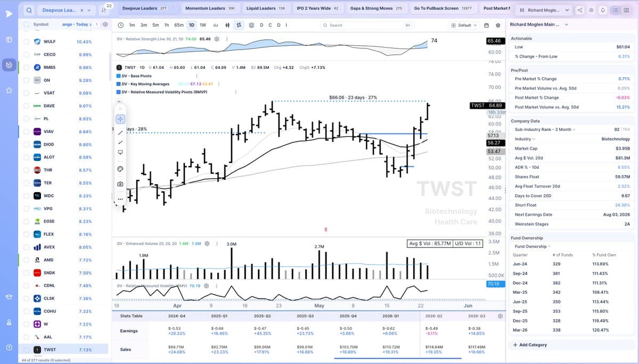Click the chart clock timezone icon
The width and height of the screenshot is (639, 364).
pyautogui.click(x=121, y=25)
